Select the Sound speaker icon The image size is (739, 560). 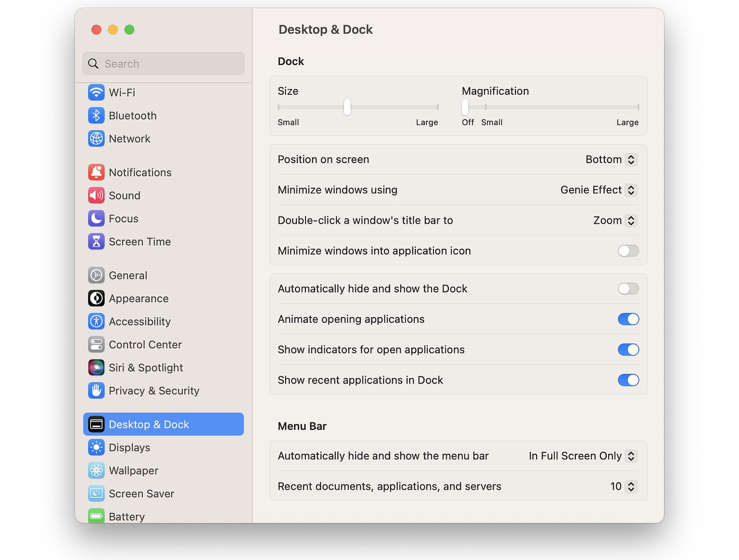96,195
